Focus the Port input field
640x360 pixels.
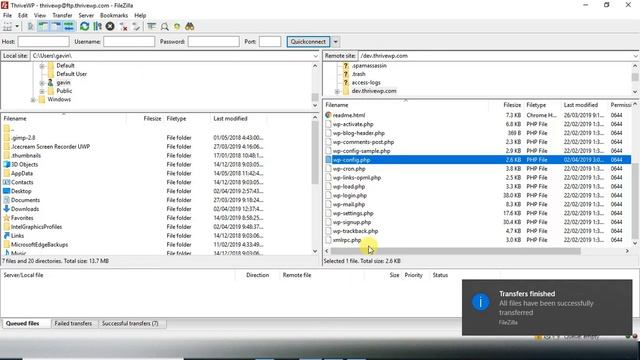270,42
